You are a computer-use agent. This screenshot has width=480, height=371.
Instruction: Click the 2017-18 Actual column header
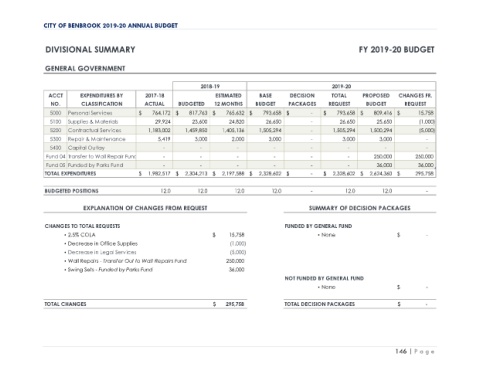click(154, 100)
